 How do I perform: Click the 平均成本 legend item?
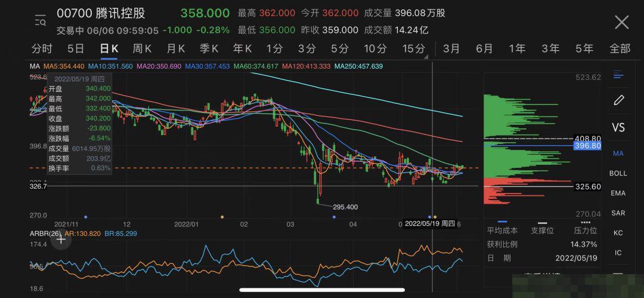click(x=502, y=228)
